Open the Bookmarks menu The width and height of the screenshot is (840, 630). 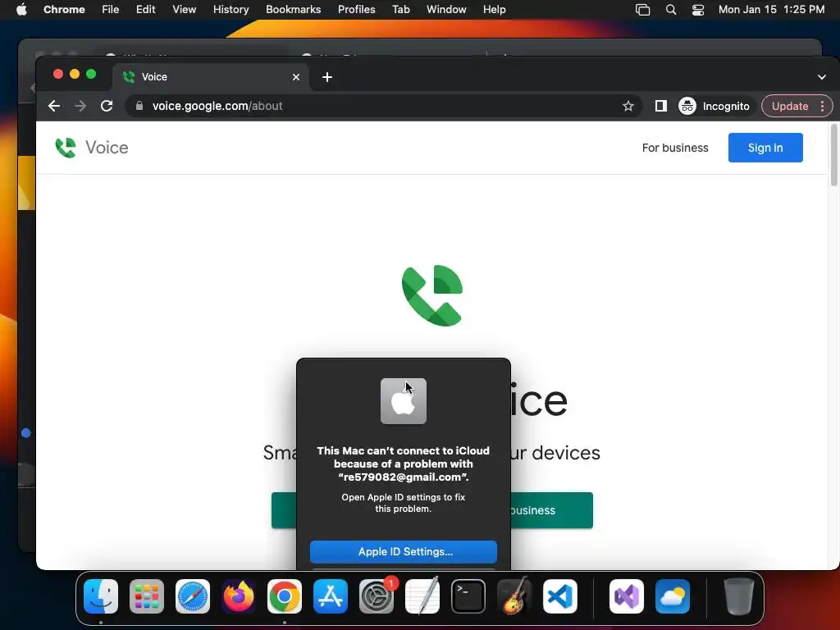[294, 10]
